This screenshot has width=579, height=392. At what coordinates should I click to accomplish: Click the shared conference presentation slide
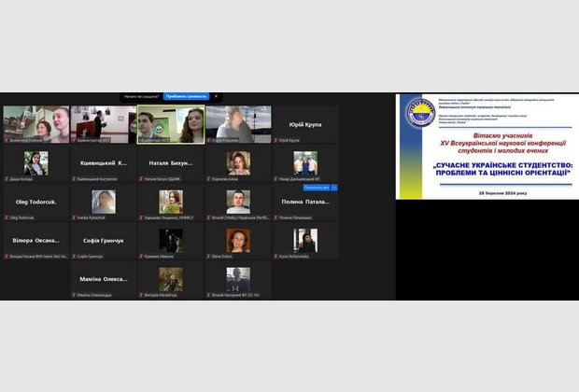point(486,146)
